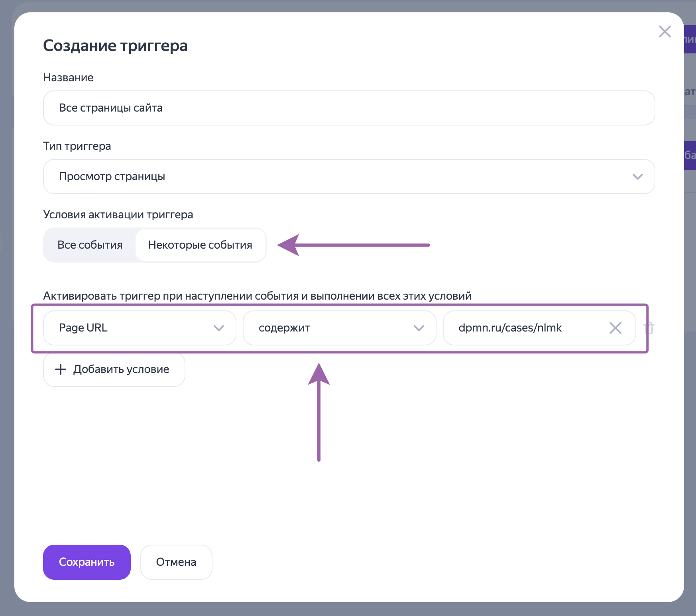Click the chevron arrow in Просмотр страницы field
The image size is (696, 616).
pos(637,177)
